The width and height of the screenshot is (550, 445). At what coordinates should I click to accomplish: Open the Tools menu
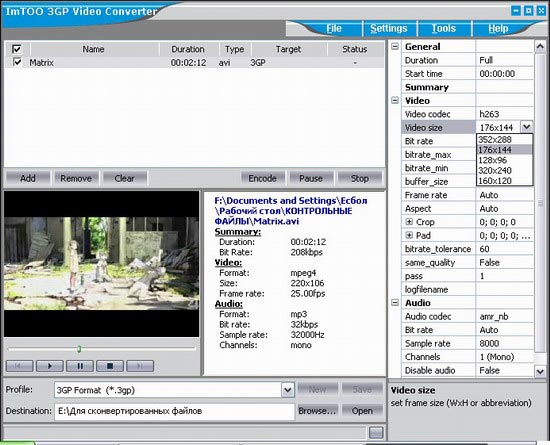[444, 28]
